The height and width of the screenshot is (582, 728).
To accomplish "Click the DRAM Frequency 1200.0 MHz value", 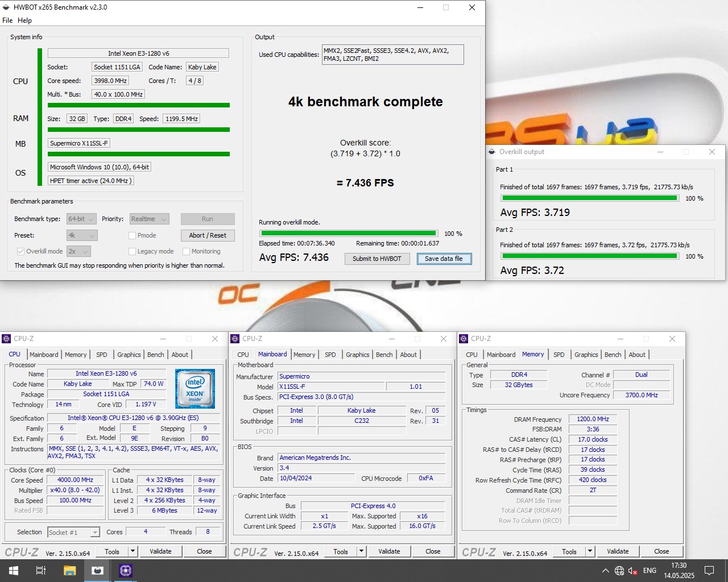I will tap(593, 419).
